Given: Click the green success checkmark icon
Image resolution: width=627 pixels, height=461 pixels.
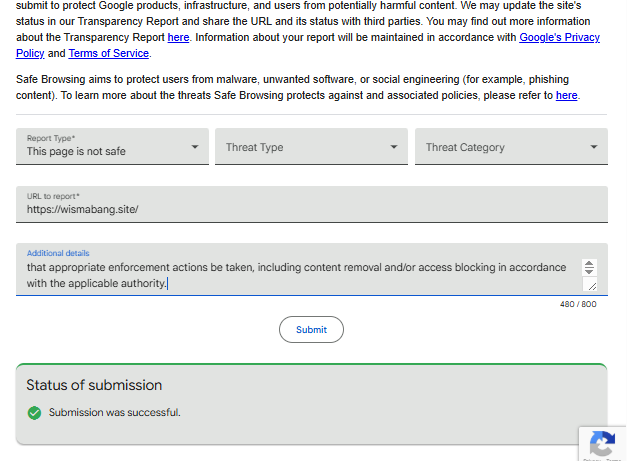Looking at the screenshot, I should click(34, 413).
